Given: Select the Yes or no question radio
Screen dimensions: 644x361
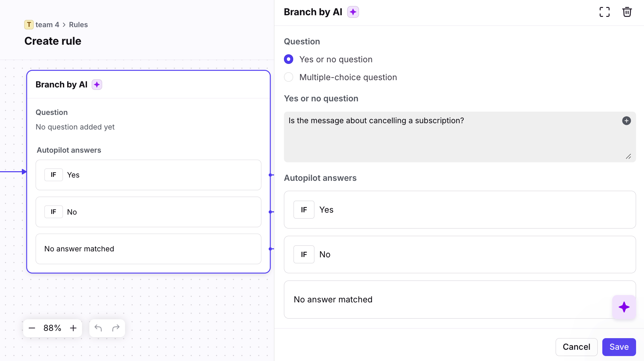Looking at the screenshot, I should (x=289, y=59).
